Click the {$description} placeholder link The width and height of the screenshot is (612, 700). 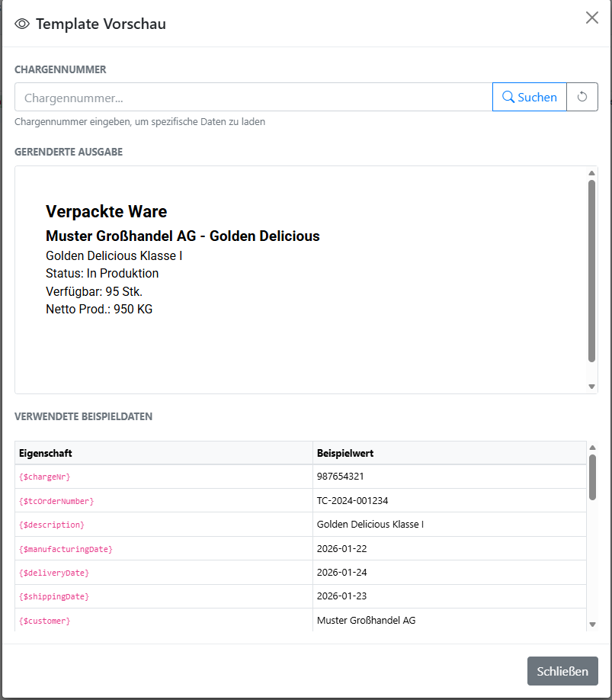pyautogui.click(x=51, y=525)
